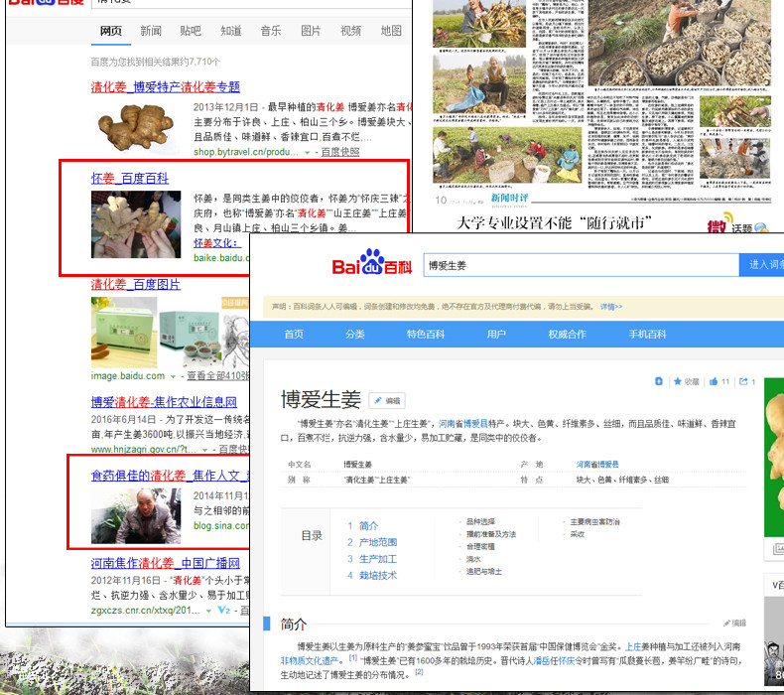Screen dimensions: 784x695
Task: Open the 非物质文化遗产 link
Action: click(309, 661)
